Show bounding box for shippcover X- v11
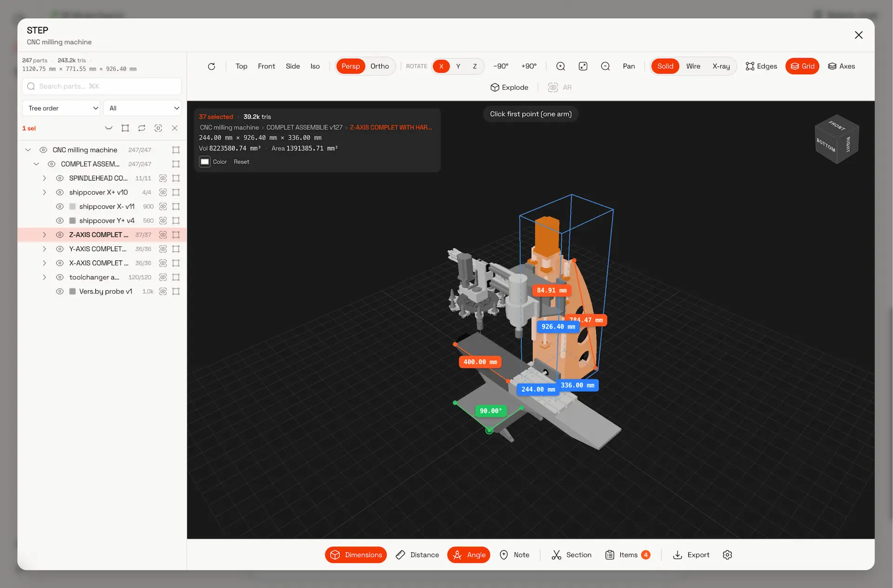The image size is (893, 588). [176, 207]
